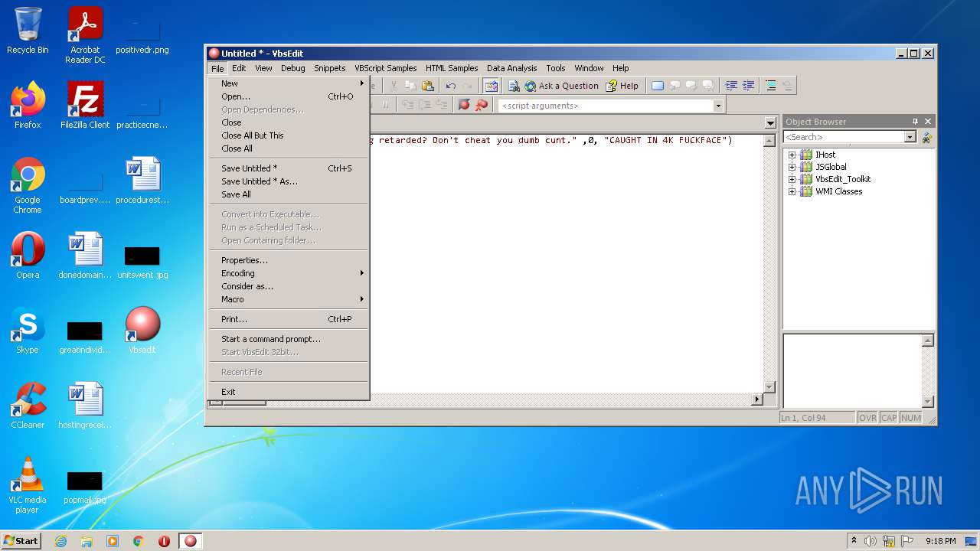The width and height of the screenshot is (980, 551).
Task: Click the Cut scissors icon
Action: click(x=394, y=86)
